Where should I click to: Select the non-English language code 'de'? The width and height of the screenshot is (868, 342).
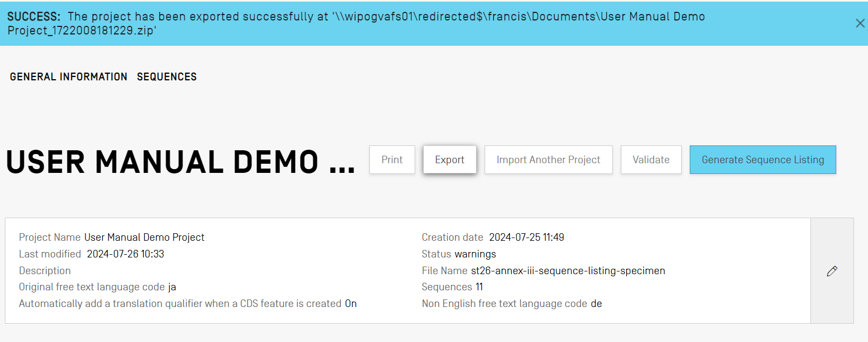[x=596, y=304]
